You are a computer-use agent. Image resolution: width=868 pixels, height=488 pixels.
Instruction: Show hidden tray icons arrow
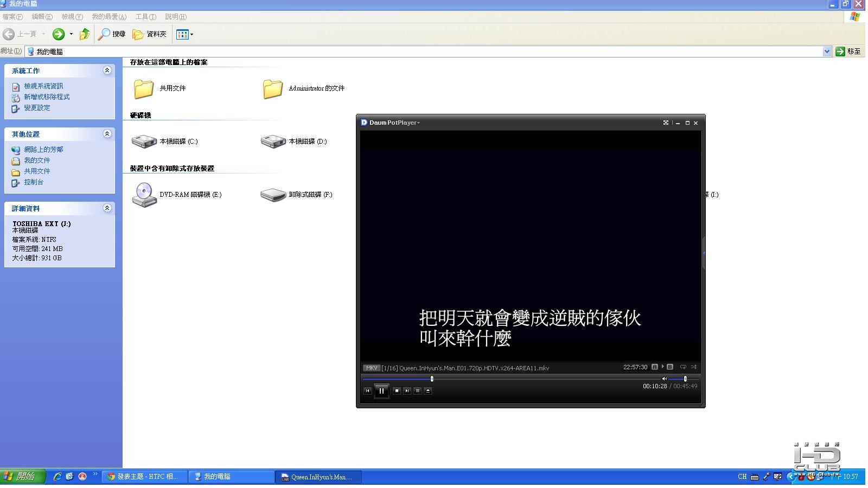coord(792,477)
